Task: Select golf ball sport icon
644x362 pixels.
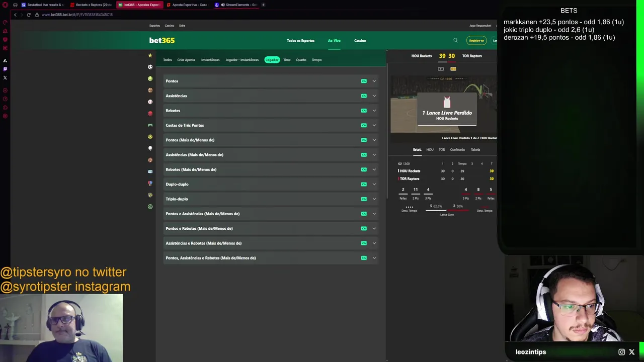Action: click(x=150, y=148)
